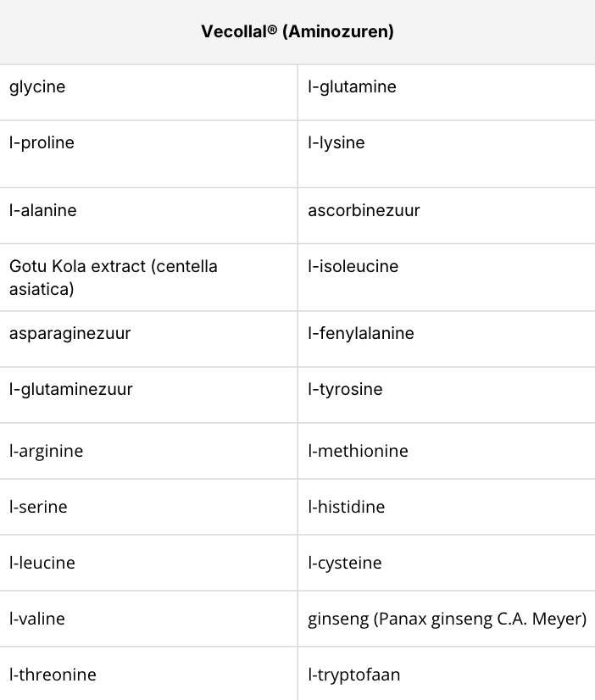The width and height of the screenshot is (595, 700).
Task: Click the ascorbinezuur cell
Action: (x=364, y=210)
